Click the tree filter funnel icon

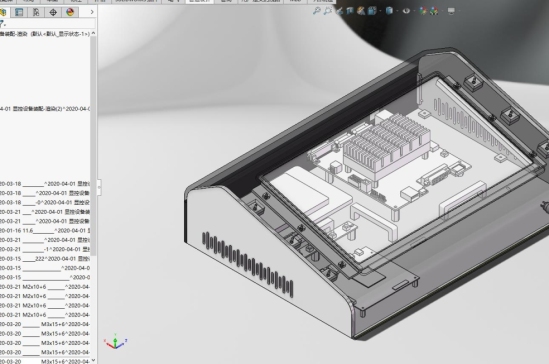click(2, 24)
